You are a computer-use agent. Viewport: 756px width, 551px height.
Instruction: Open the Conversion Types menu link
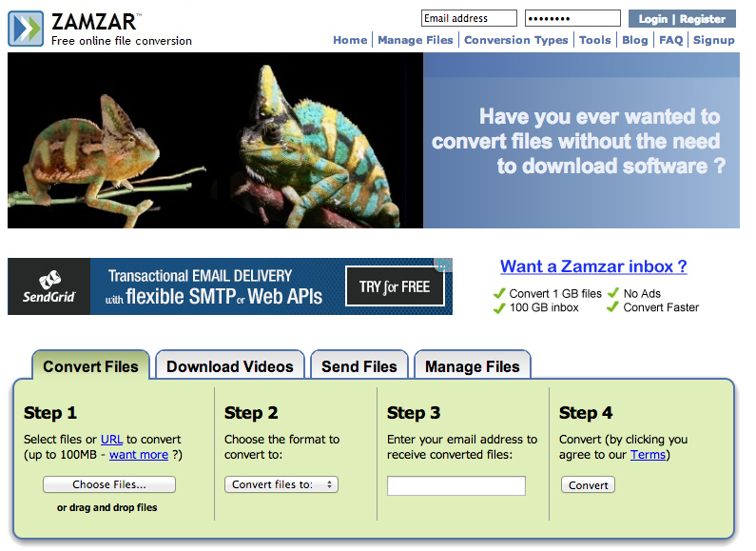[x=516, y=40]
